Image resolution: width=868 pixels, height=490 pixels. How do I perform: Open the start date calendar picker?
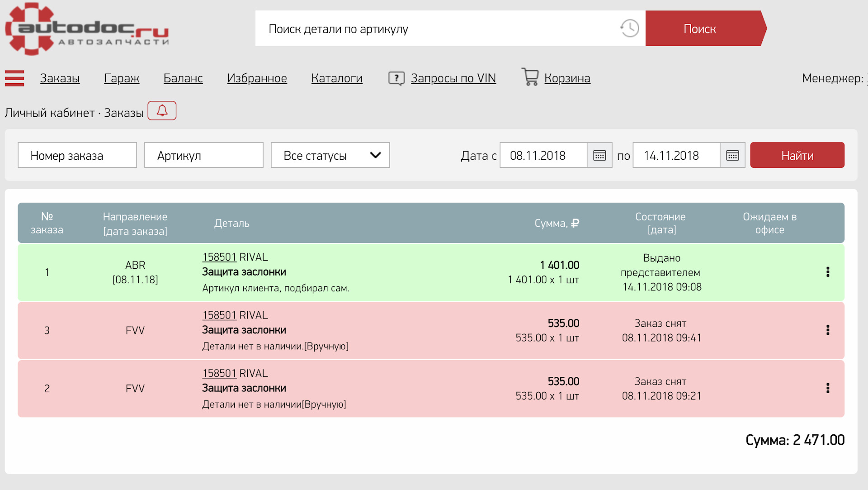coord(599,155)
